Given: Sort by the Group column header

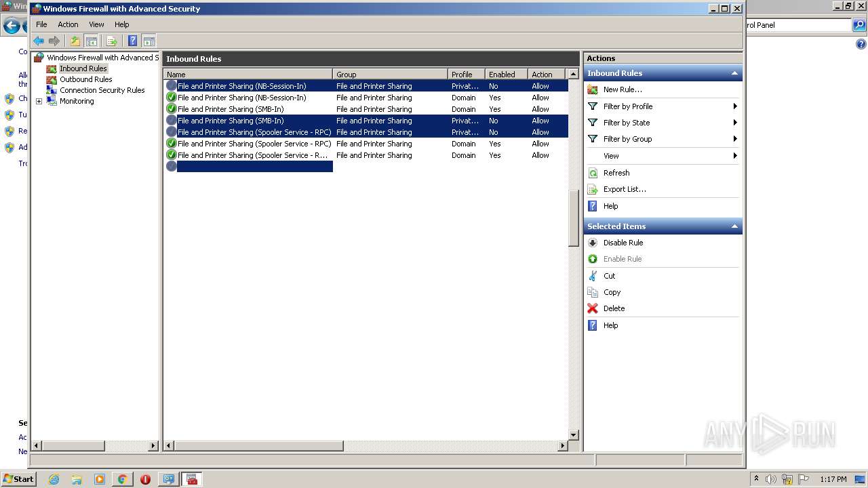Looking at the screenshot, I should pyautogui.click(x=391, y=75).
